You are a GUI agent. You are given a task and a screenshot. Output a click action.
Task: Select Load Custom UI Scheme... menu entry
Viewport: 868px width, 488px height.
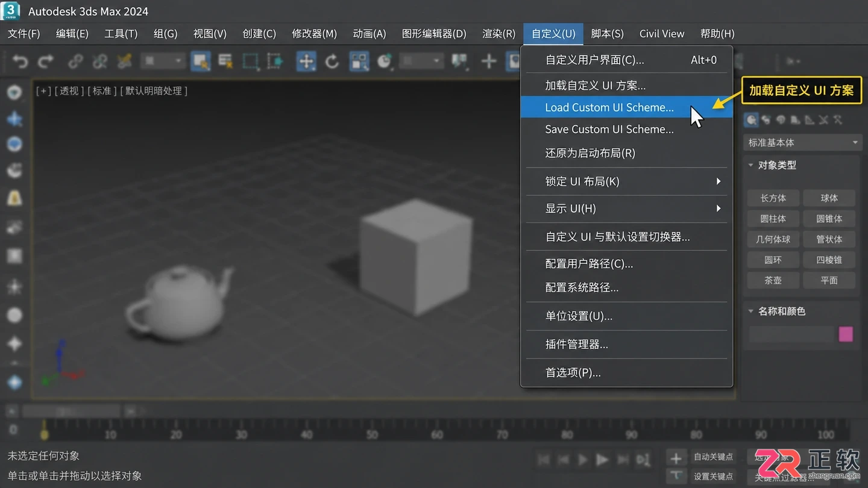click(627, 107)
